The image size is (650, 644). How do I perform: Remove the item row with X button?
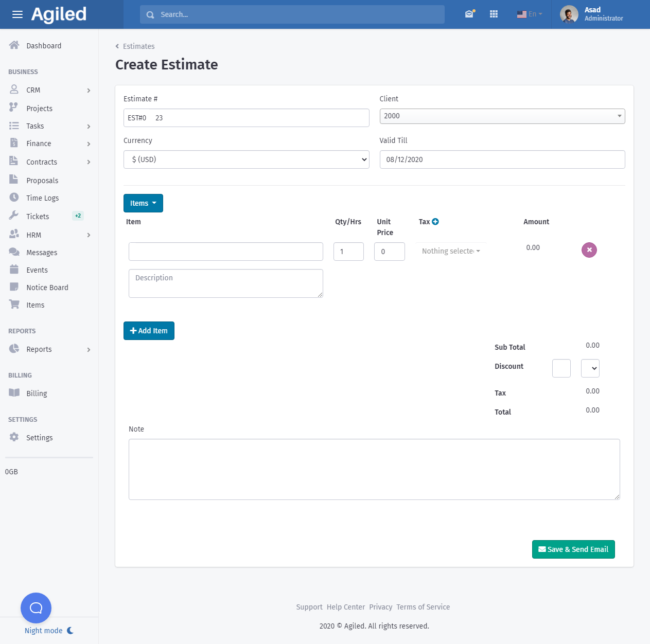click(x=589, y=250)
